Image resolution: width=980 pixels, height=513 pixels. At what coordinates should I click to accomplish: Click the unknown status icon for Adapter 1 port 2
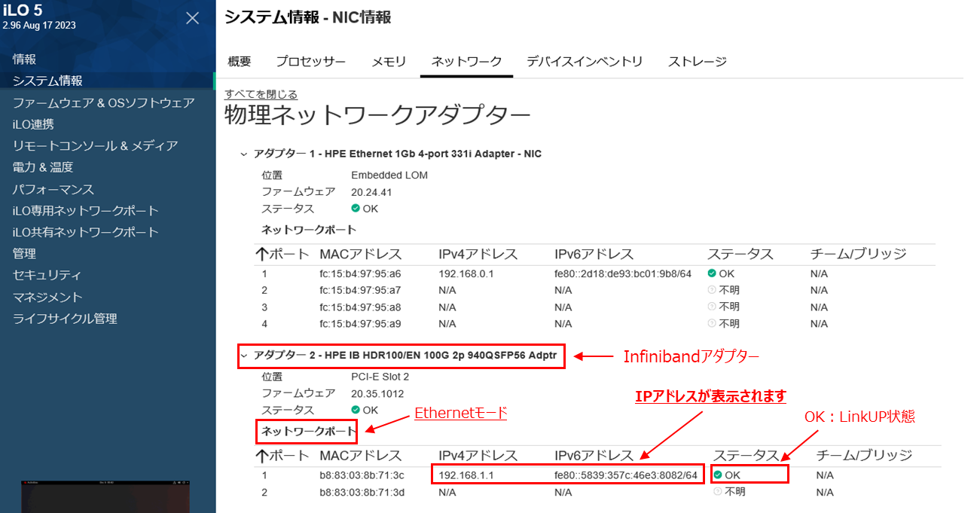click(711, 291)
